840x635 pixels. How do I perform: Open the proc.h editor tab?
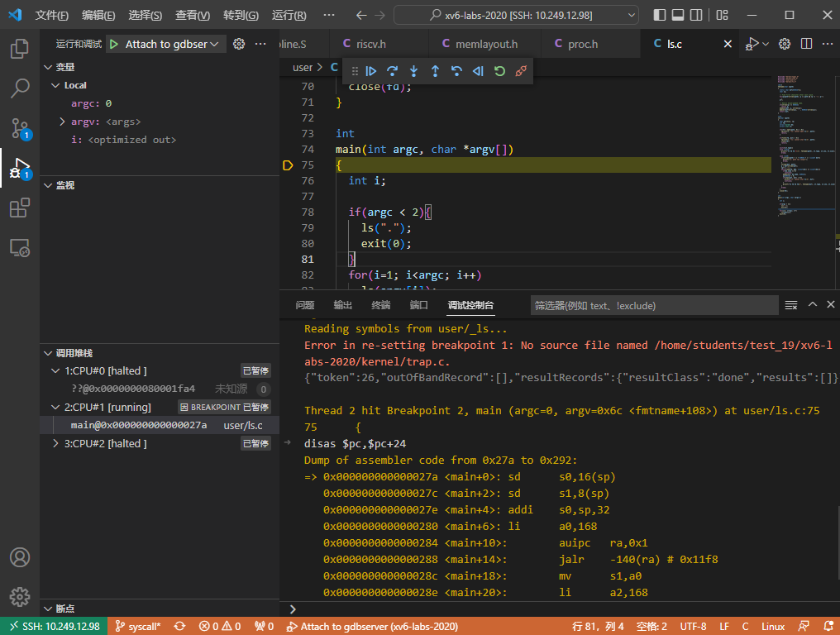coord(583,44)
